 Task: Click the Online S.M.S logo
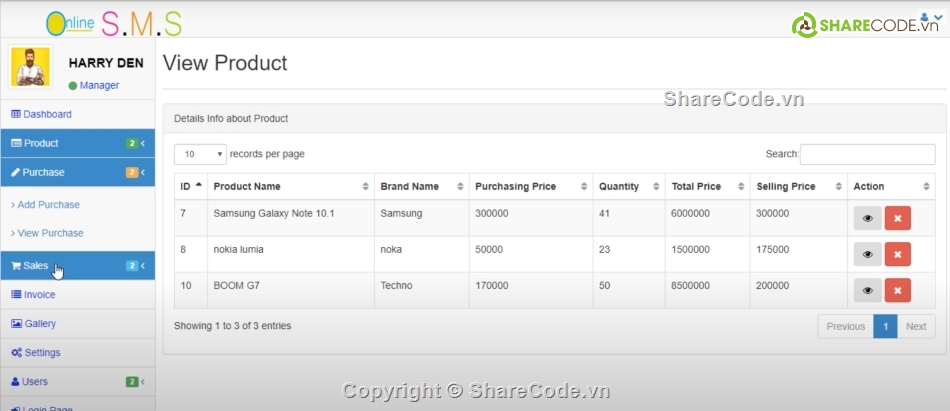[114, 23]
